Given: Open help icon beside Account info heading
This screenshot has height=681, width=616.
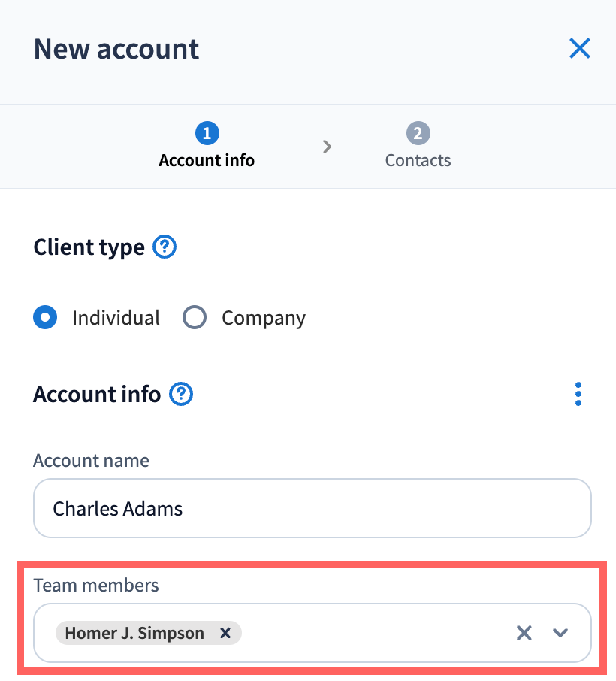Looking at the screenshot, I should coord(181,394).
